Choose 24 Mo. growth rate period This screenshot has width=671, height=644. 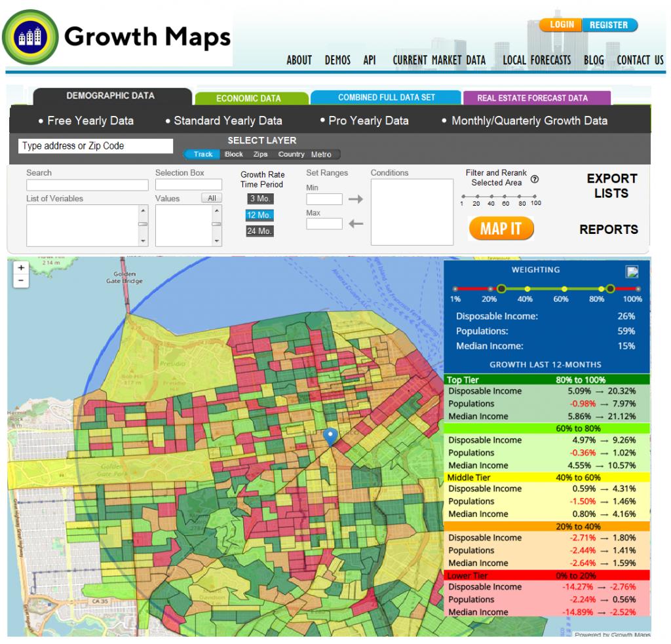259,231
